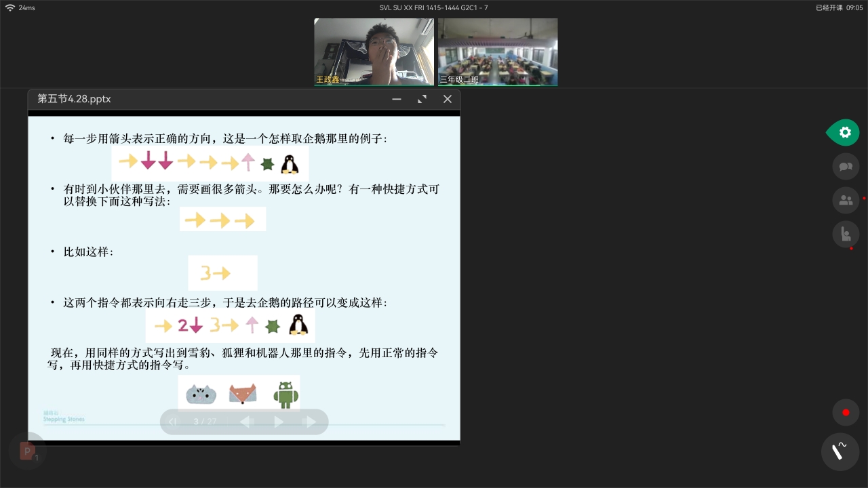Jump to the first slide
The image size is (868, 488).
[173, 422]
